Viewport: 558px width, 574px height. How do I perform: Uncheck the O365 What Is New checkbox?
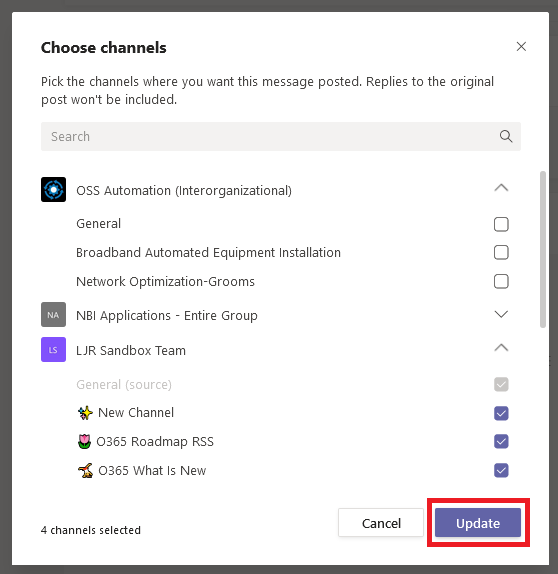pyautogui.click(x=501, y=470)
